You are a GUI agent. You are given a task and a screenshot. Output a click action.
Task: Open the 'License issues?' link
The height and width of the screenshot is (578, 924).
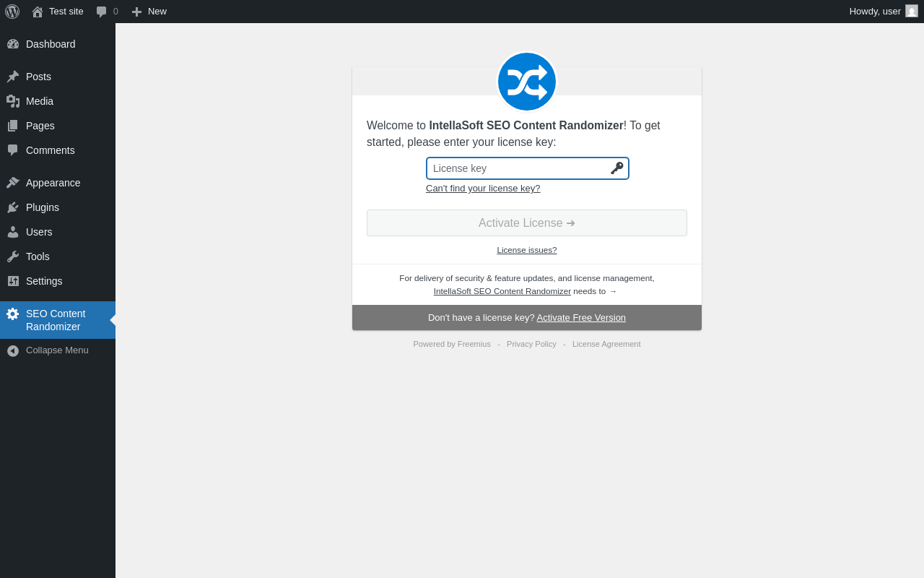pyautogui.click(x=527, y=250)
